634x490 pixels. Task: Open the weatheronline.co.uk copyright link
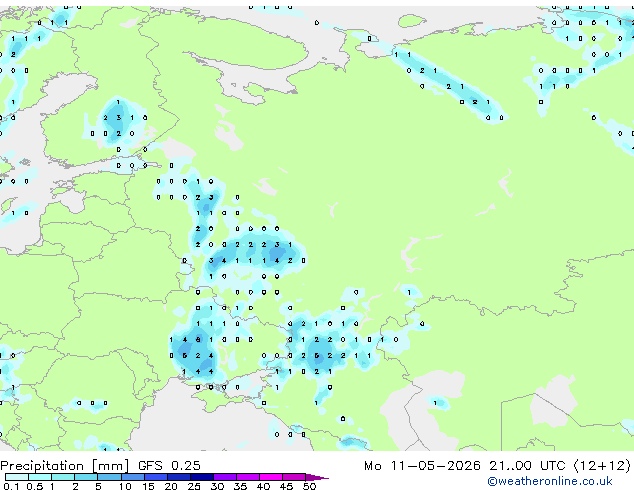pyautogui.click(x=550, y=481)
